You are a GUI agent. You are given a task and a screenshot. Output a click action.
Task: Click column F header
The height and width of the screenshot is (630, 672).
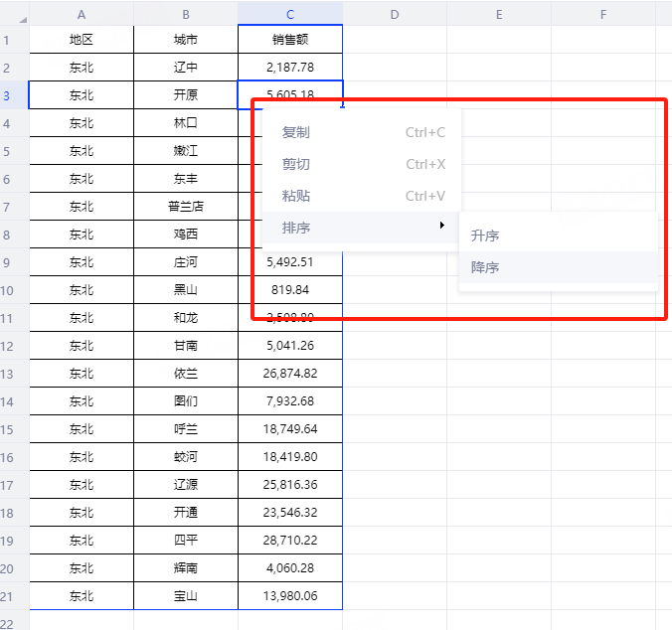tap(603, 14)
